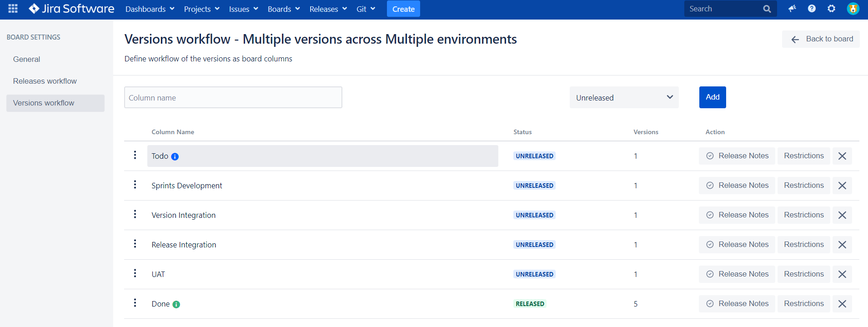This screenshot has width=868, height=327.
Task: Click the Add column button
Action: (x=712, y=97)
